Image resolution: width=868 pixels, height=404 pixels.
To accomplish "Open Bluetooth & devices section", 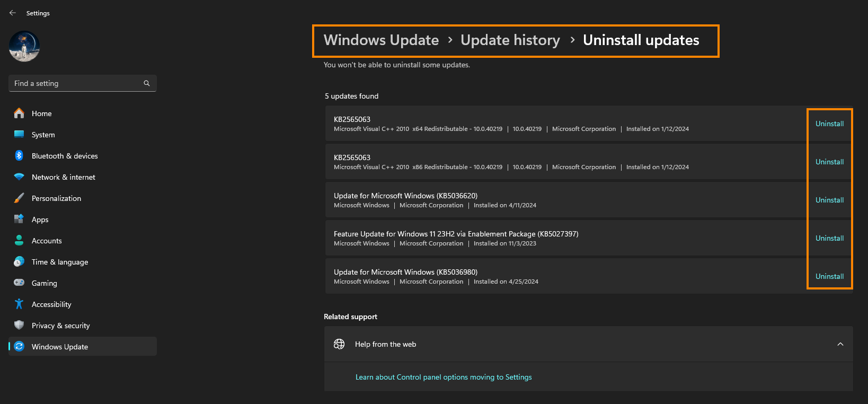I will point(65,156).
